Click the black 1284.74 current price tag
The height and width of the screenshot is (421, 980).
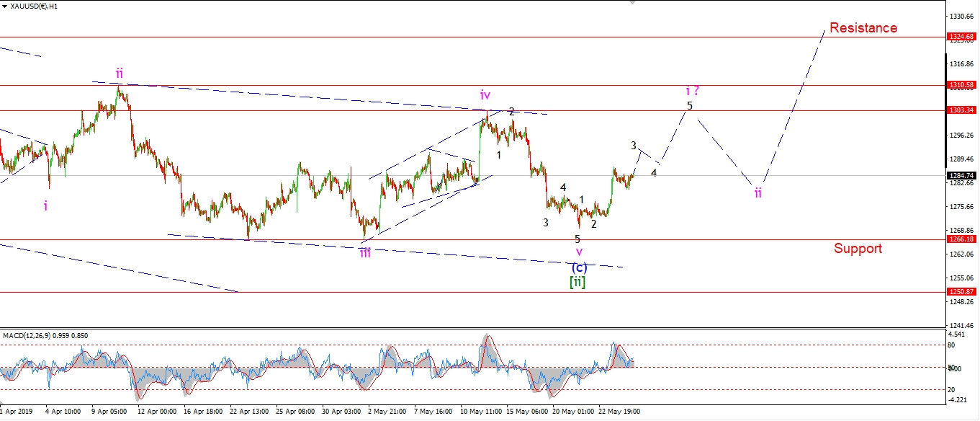click(961, 175)
